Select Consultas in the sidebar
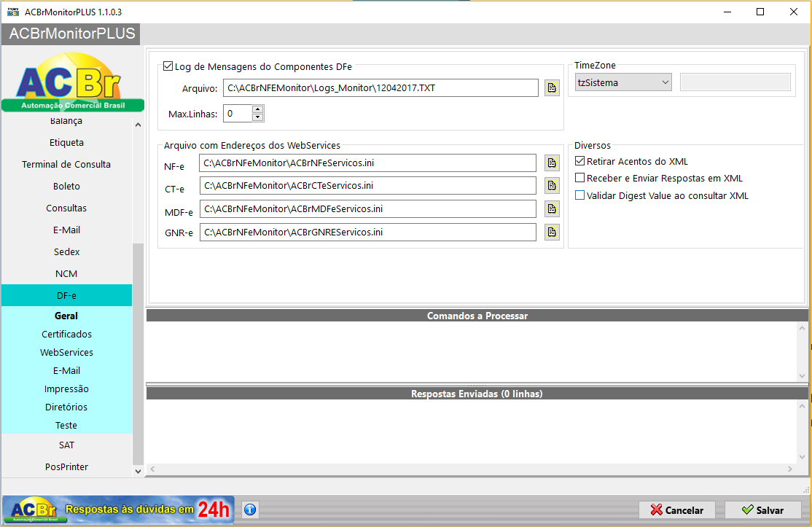This screenshot has width=812, height=527. [66, 208]
